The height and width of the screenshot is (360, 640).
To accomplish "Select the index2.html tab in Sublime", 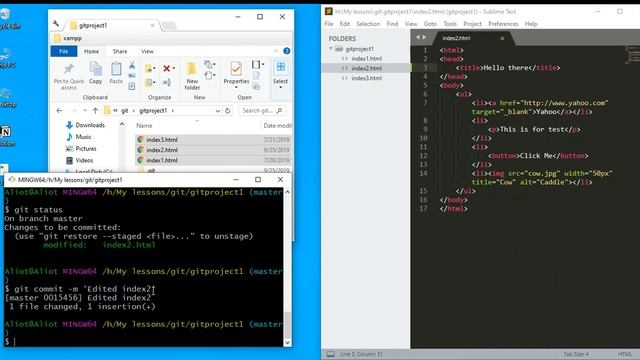I will 456,38.
